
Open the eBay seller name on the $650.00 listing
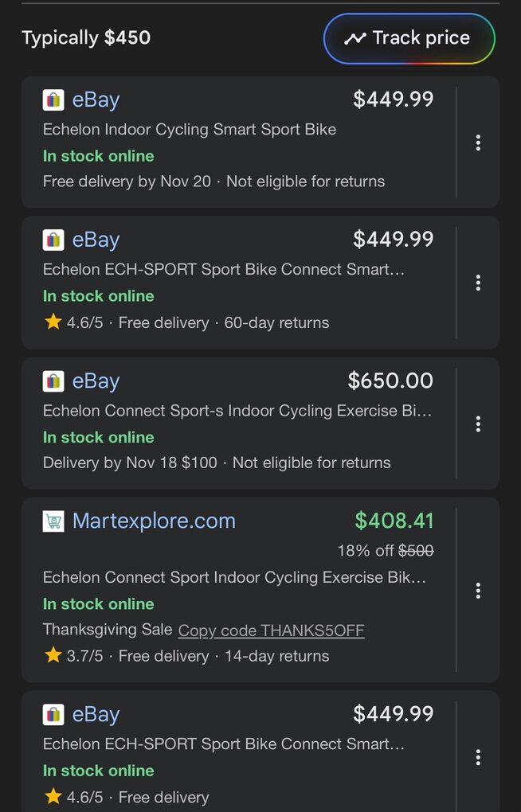(x=96, y=381)
